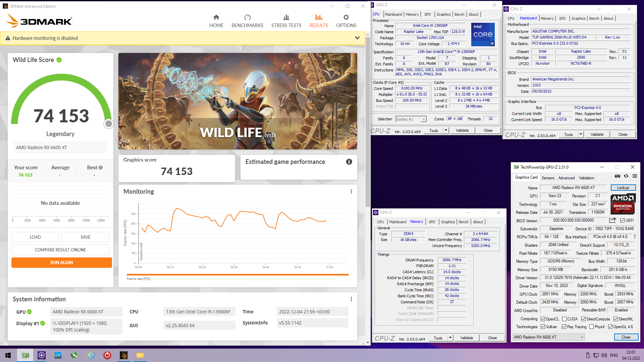Open the Advanced tab in GPU-Z
Screen dimensions: 644x362
(567, 178)
